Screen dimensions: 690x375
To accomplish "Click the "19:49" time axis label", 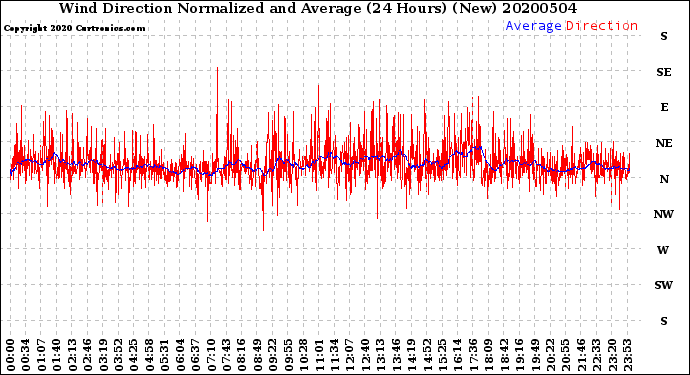I will click(536, 355).
